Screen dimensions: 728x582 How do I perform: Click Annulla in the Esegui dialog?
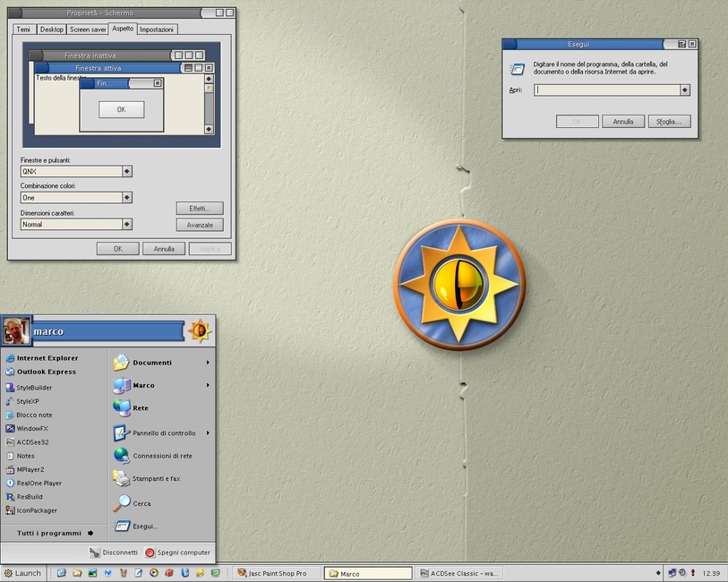[623, 122]
